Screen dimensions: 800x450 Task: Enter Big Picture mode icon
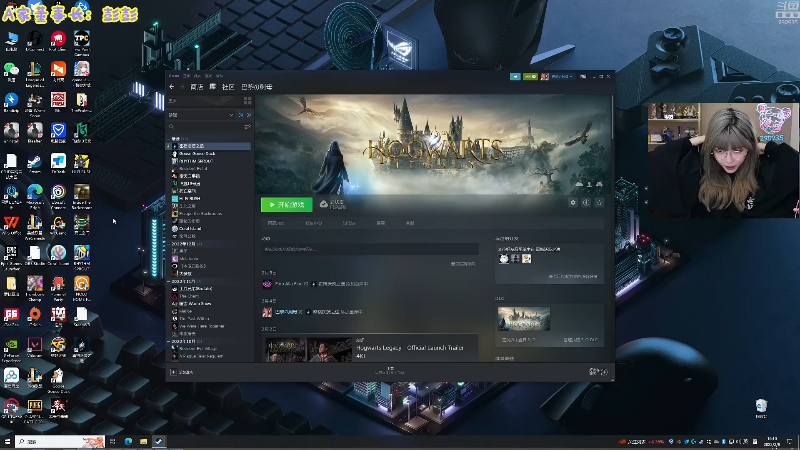click(583, 77)
